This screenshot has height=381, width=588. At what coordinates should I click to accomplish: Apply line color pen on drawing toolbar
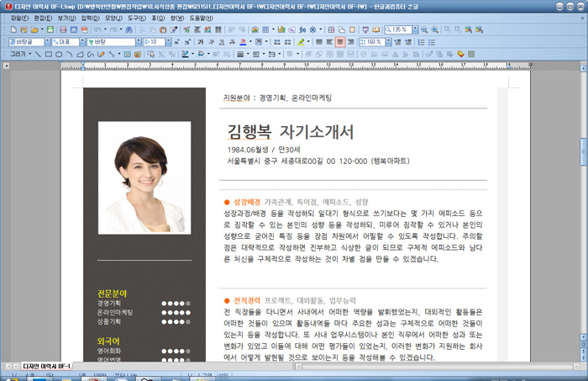tap(185, 54)
